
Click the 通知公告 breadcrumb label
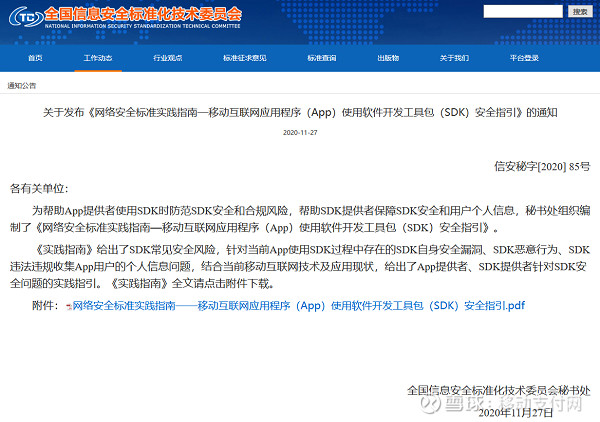[22, 85]
